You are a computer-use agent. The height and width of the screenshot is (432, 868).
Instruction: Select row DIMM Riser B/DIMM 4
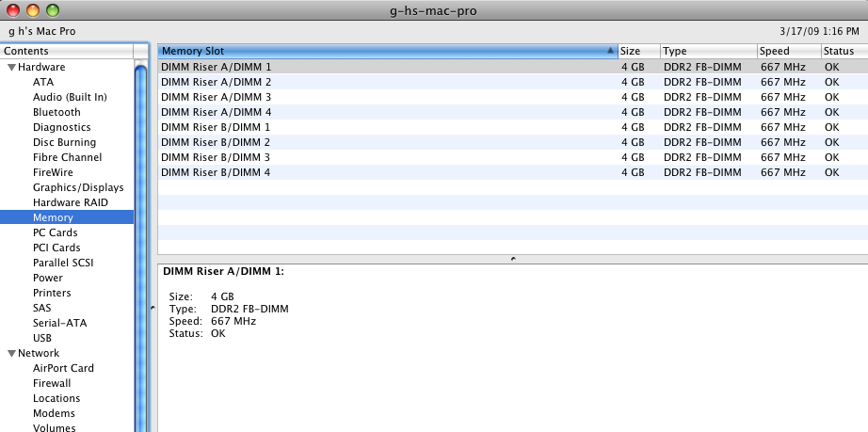coord(512,172)
